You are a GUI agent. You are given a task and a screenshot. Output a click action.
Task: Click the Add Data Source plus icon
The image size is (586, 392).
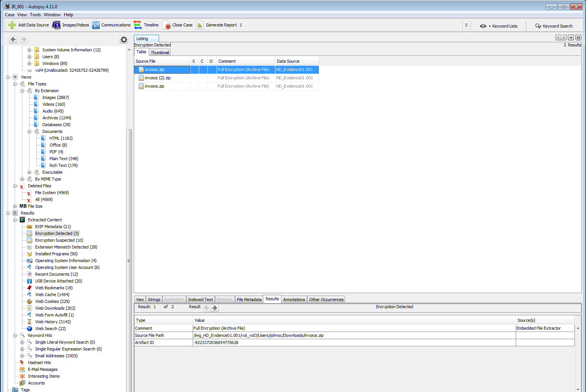point(12,25)
